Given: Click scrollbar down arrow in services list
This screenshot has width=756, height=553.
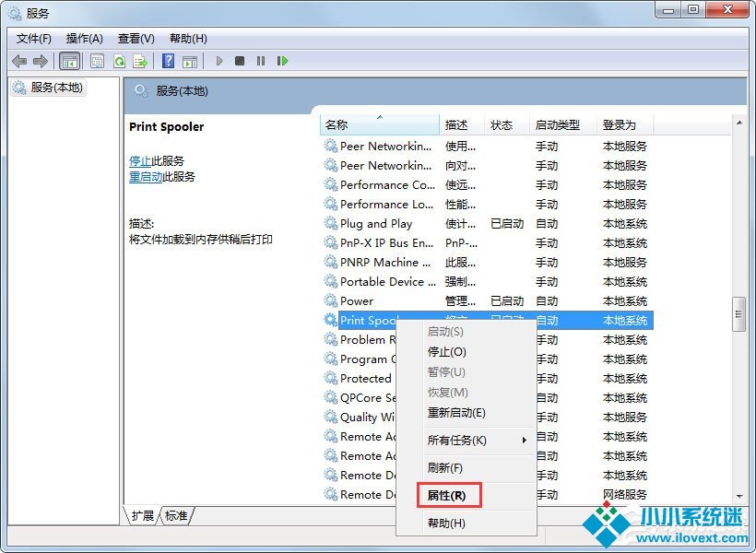Looking at the screenshot, I should pos(739,496).
